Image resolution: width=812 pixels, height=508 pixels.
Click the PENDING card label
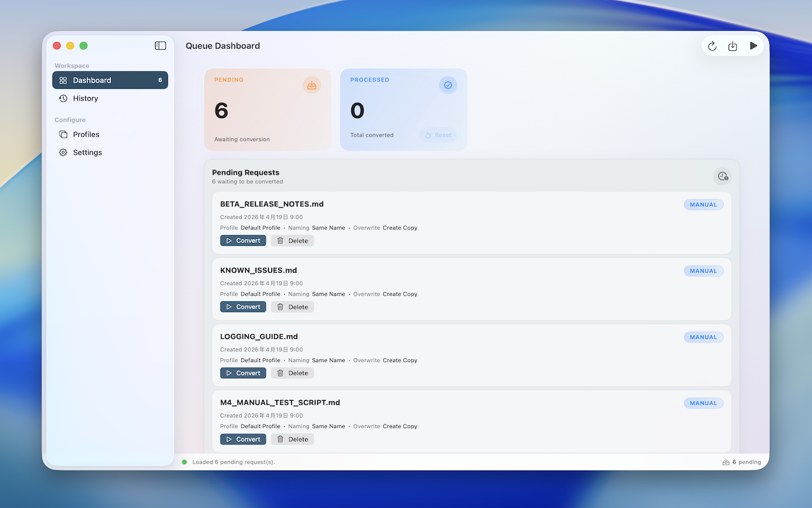pos(229,80)
